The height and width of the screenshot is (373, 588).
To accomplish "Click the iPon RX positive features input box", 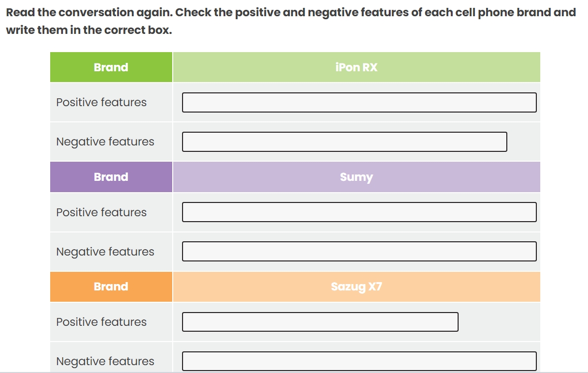I will (359, 102).
